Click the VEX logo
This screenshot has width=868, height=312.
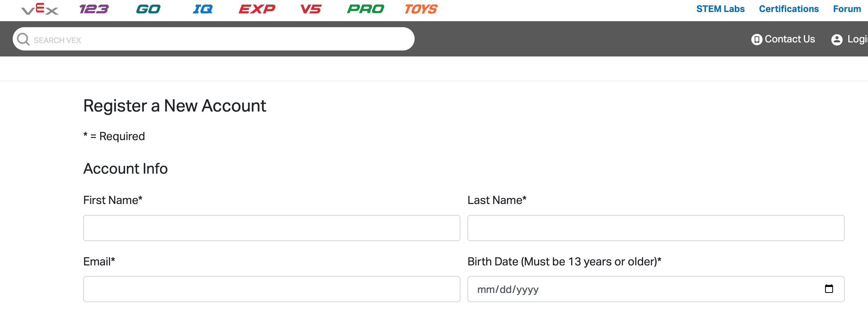pos(39,10)
